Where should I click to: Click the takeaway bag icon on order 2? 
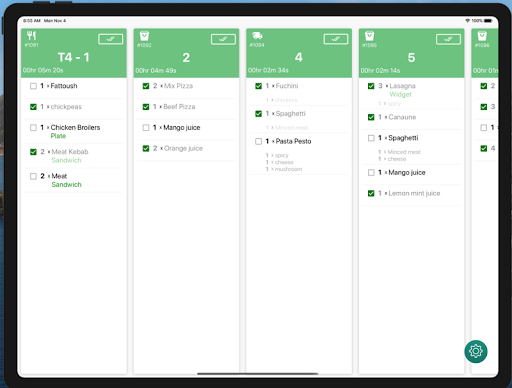point(144,35)
